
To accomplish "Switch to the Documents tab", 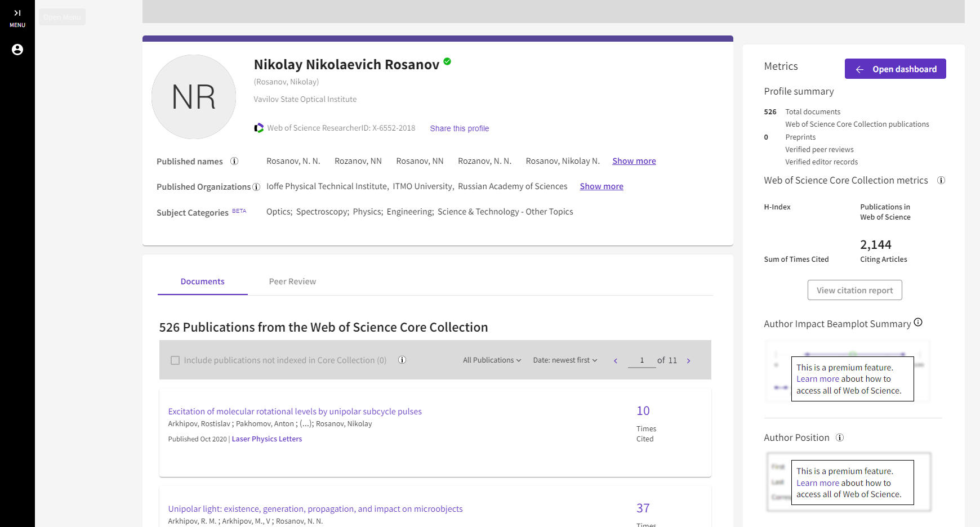I will [x=203, y=282].
